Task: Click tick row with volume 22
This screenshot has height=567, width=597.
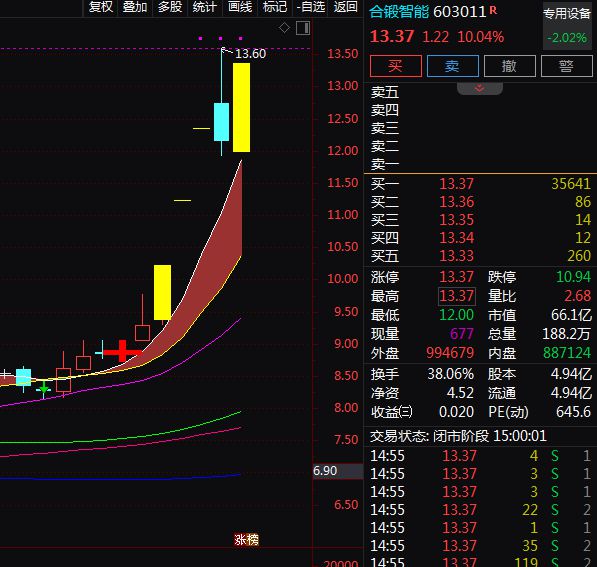Action: (x=480, y=510)
